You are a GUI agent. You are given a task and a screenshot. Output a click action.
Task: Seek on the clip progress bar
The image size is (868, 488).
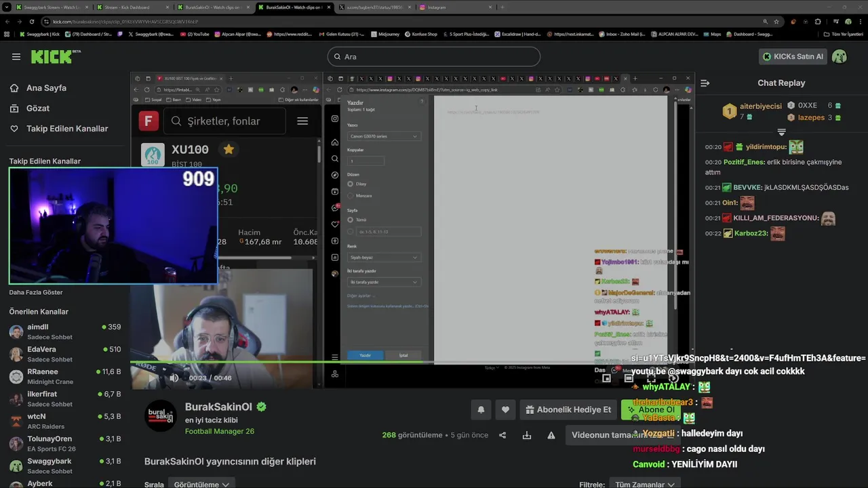coord(412,363)
